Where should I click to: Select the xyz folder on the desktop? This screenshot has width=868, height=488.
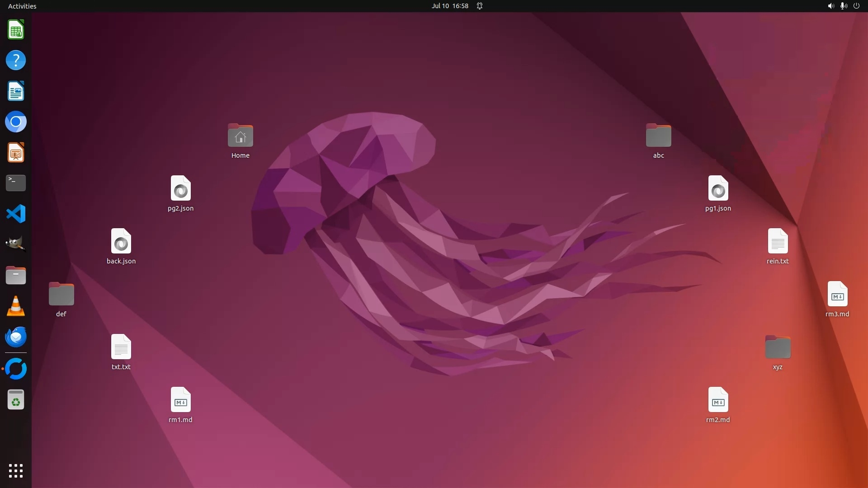pyautogui.click(x=778, y=347)
